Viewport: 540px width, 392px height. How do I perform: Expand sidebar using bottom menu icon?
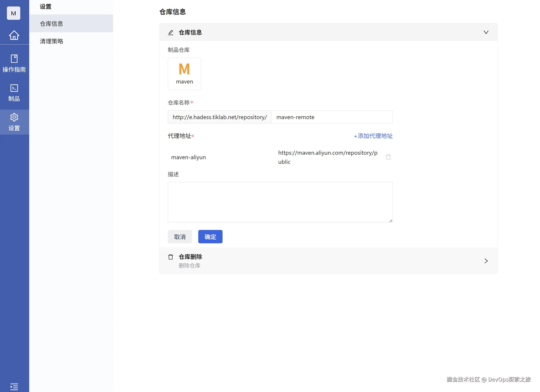point(14,386)
